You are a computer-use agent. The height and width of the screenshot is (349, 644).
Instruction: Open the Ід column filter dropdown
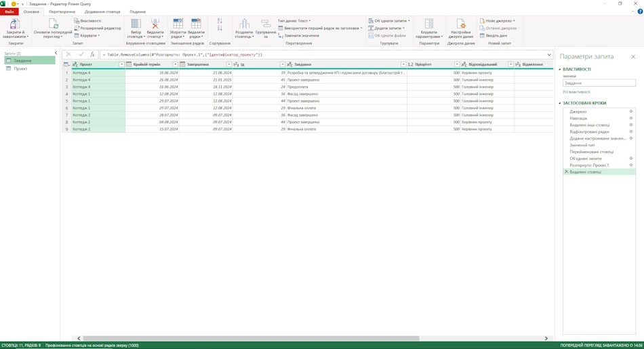(x=283, y=64)
